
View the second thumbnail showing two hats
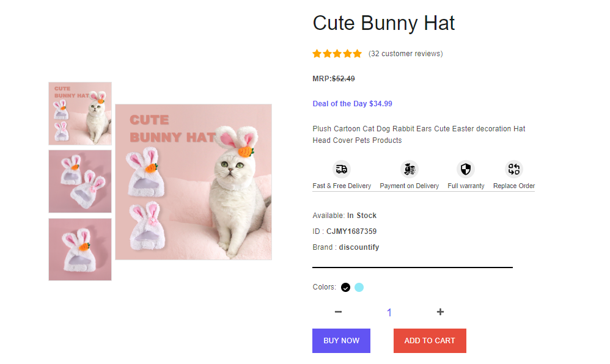80,181
